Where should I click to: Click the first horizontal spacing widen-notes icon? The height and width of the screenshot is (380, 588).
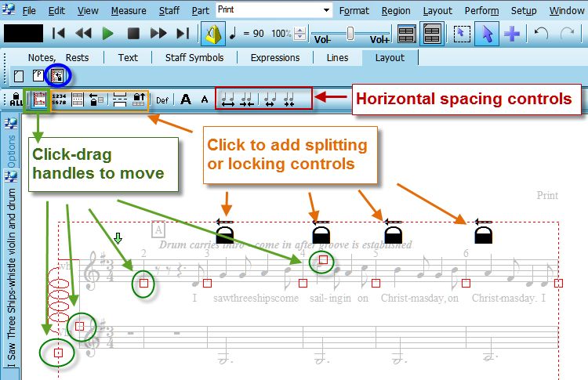[228, 100]
